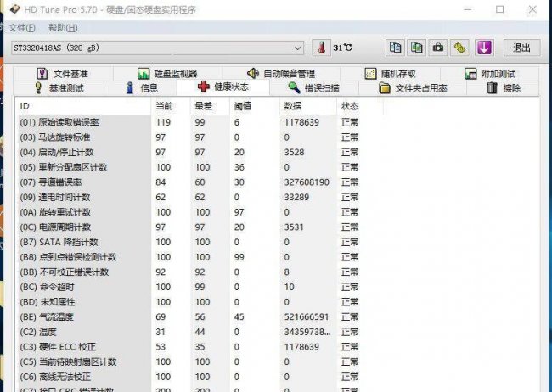
Task: Switch to the 擦除 tab
Action: pyautogui.click(x=504, y=88)
